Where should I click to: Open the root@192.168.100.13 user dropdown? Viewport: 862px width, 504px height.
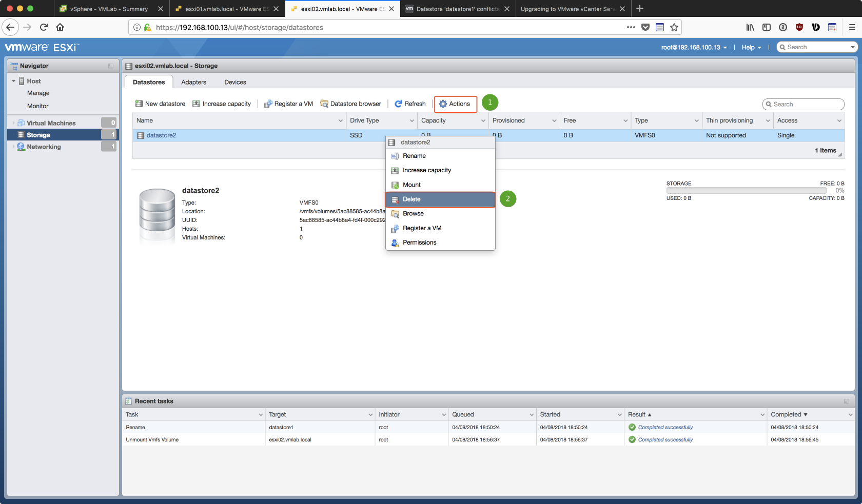(x=694, y=47)
